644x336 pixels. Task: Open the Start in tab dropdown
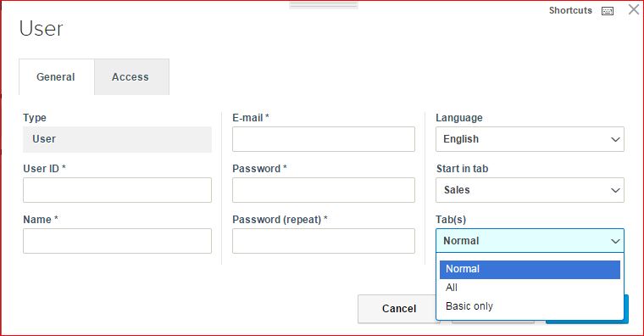(x=530, y=190)
